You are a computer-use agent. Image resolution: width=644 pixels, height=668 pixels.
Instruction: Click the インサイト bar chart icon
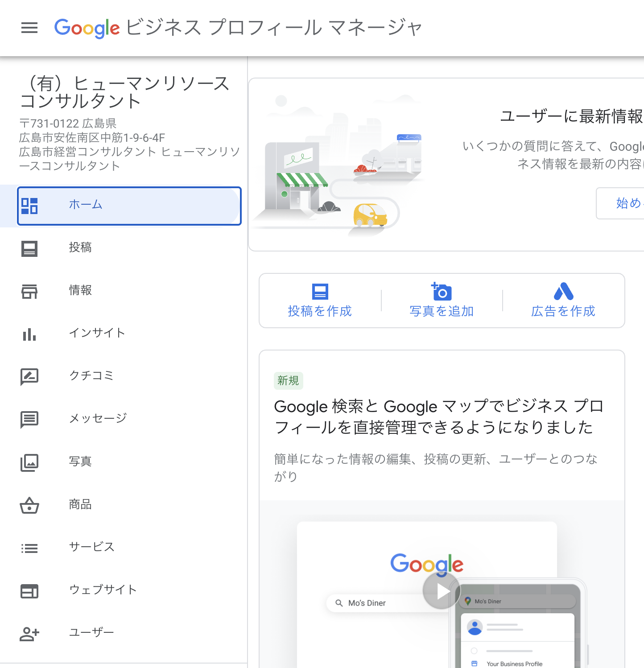[x=29, y=334]
